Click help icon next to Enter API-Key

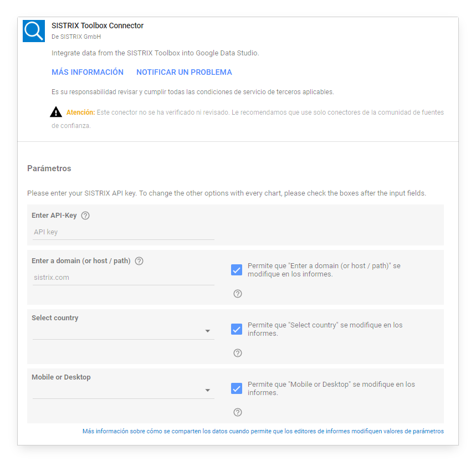click(85, 216)
